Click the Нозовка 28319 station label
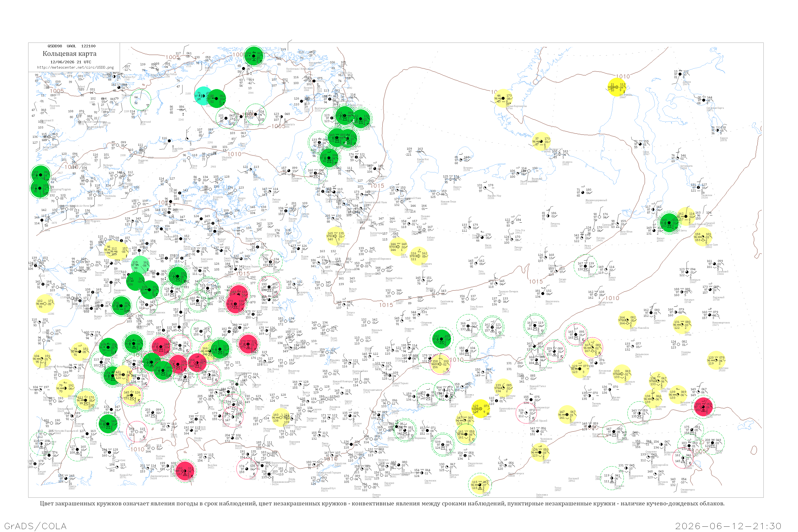Screen dimensions: 798x532 point(469,396)
